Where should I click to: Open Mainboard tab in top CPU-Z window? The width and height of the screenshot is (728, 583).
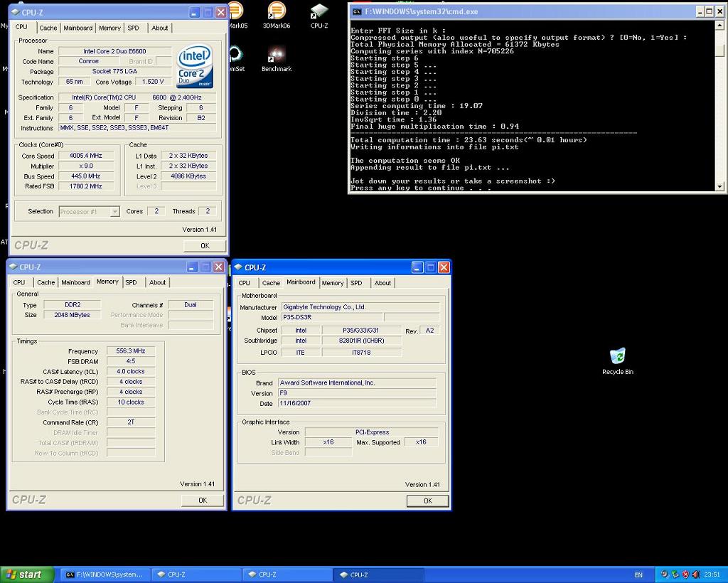(x=78, y=28)
